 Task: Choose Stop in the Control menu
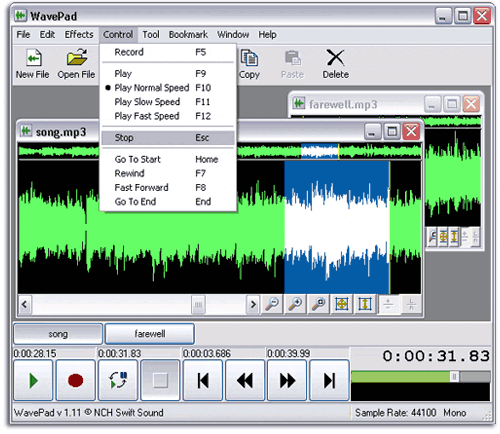pos(168,138)
